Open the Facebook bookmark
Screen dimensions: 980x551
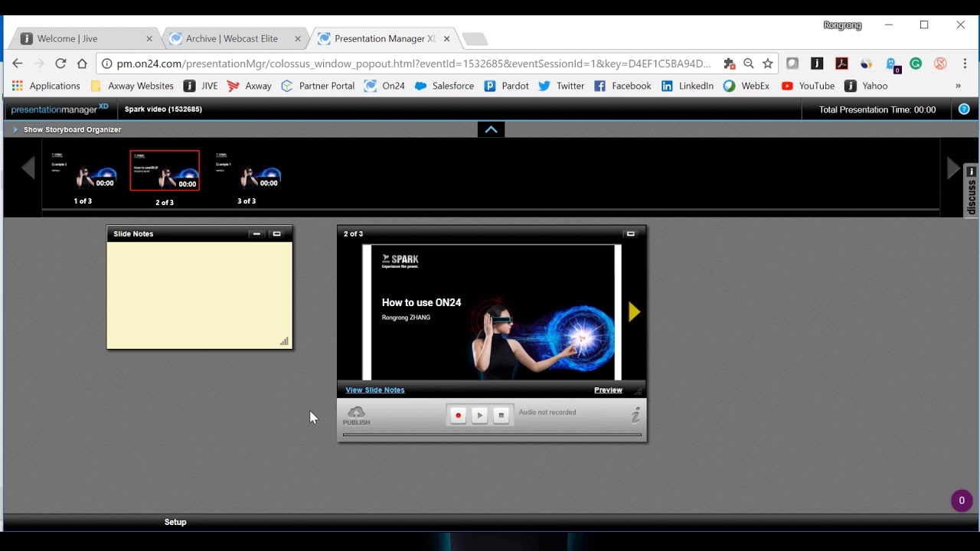(x=622, y=86)
